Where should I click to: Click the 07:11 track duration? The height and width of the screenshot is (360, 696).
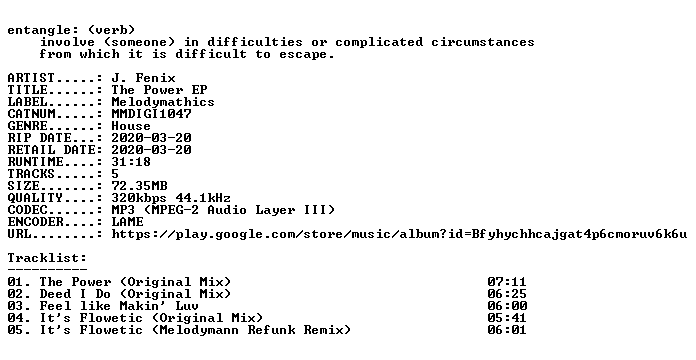507,282
